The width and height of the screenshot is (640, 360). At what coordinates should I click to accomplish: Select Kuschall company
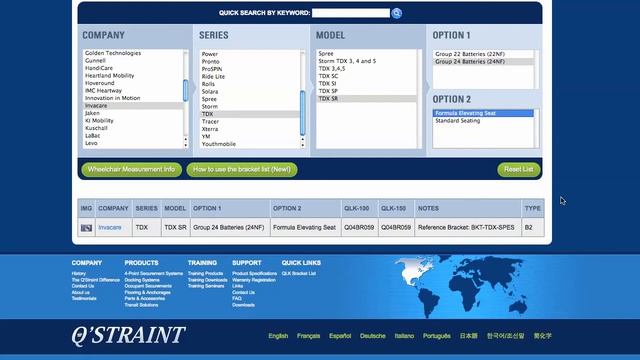(96, 128)
